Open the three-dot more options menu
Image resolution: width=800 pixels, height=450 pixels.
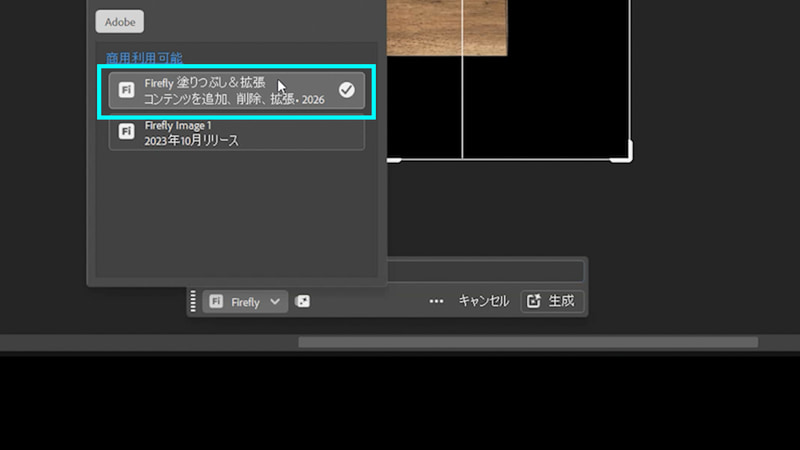(x=436, y=301)
